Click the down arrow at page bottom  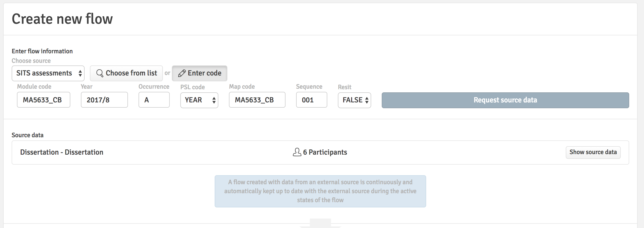coord(320,223)
